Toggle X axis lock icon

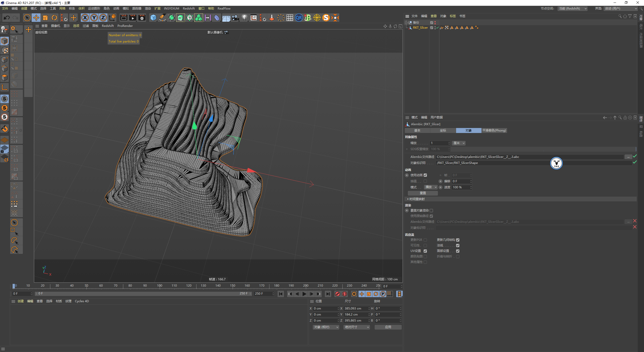85,18
